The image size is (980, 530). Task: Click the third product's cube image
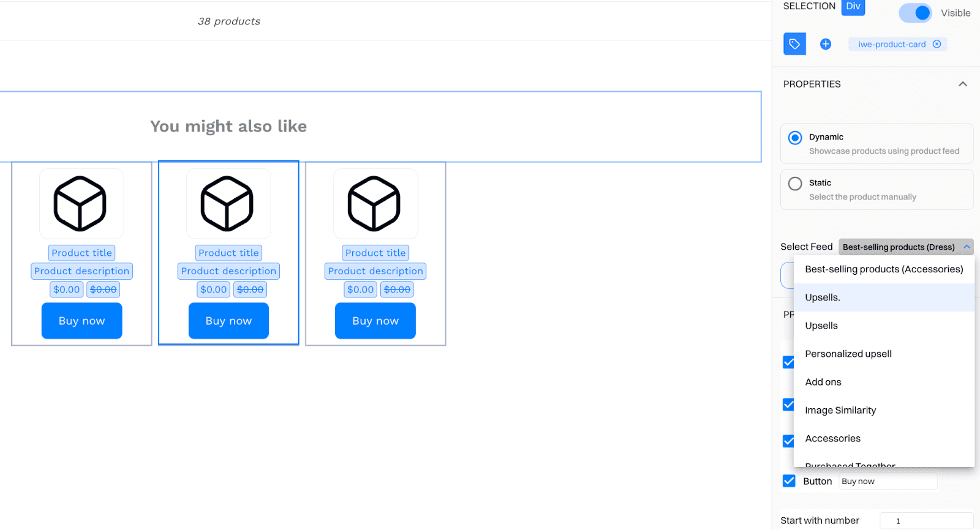[x=375, y=204]
